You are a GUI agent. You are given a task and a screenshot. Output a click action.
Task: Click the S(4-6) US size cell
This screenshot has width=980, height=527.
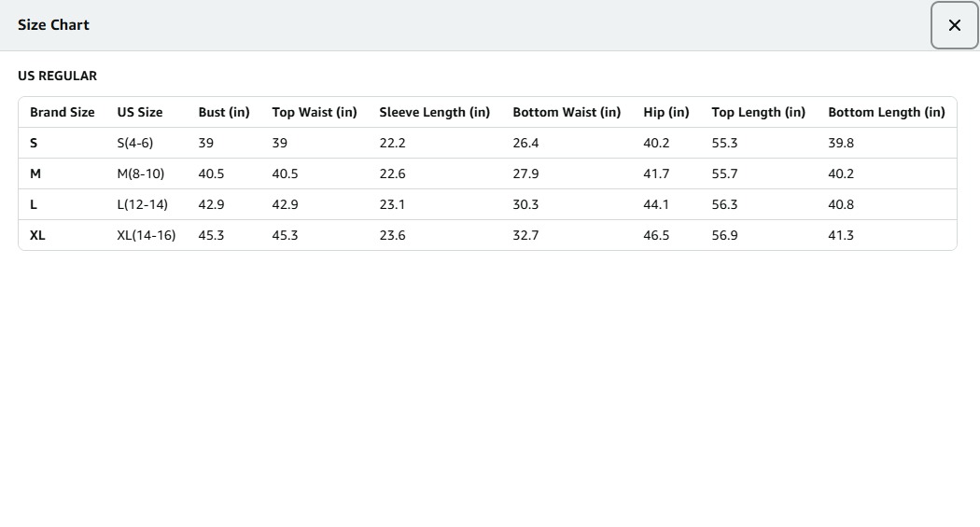[x=134, y=143]
